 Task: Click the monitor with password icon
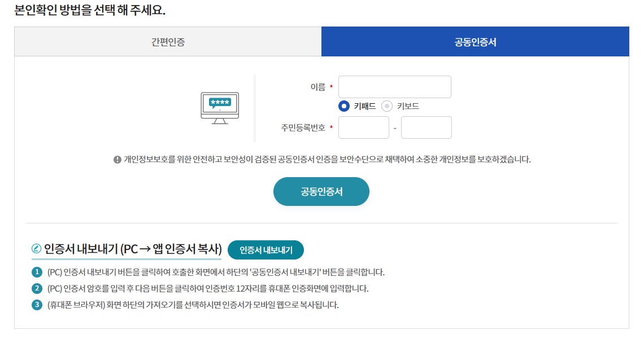click(x=219, y=107)
